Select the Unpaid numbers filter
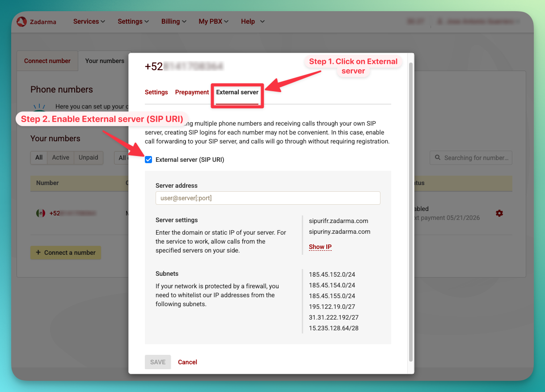Screen dimensions: 545x392 88,157
